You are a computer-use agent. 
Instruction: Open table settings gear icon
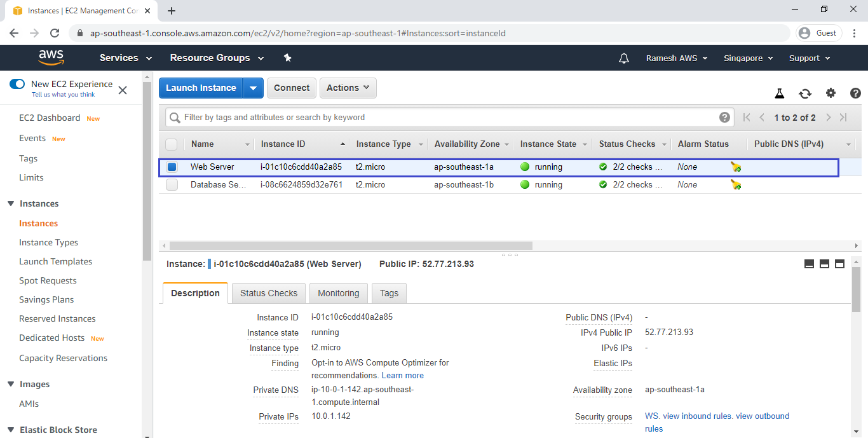coord(831,93)
